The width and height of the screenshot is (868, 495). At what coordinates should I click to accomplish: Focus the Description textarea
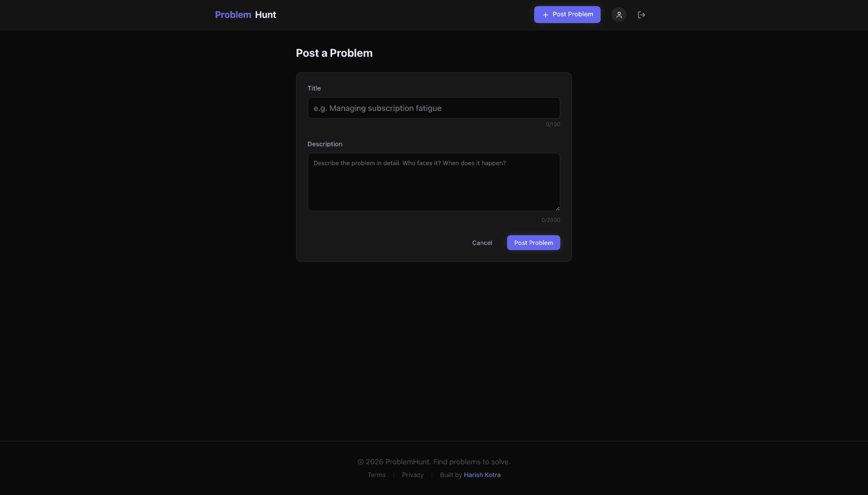click(433, 182)
